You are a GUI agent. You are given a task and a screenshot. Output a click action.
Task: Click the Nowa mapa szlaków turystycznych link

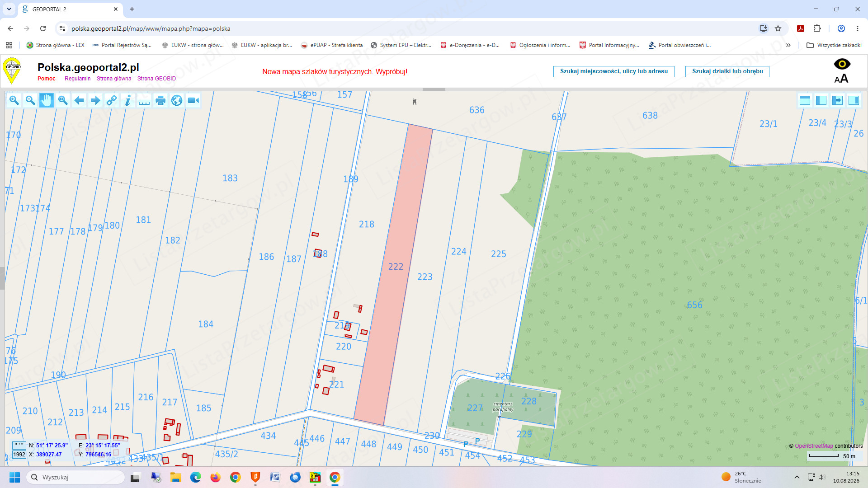pyautogui.click(x=335, y=72)
